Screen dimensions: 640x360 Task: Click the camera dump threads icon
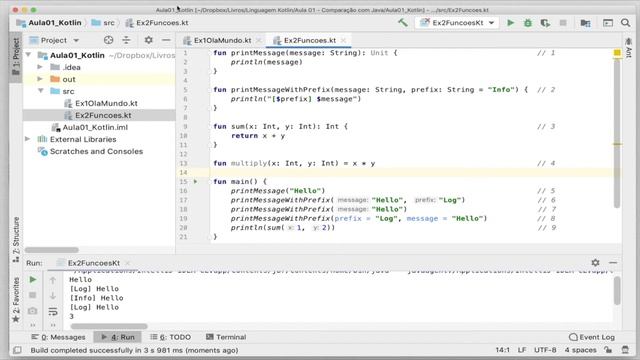pos(33,311)
